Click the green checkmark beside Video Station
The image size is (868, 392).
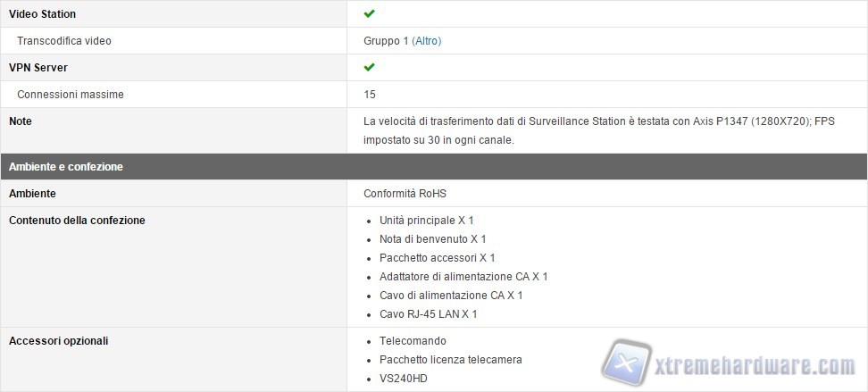(x=370, y=13)
